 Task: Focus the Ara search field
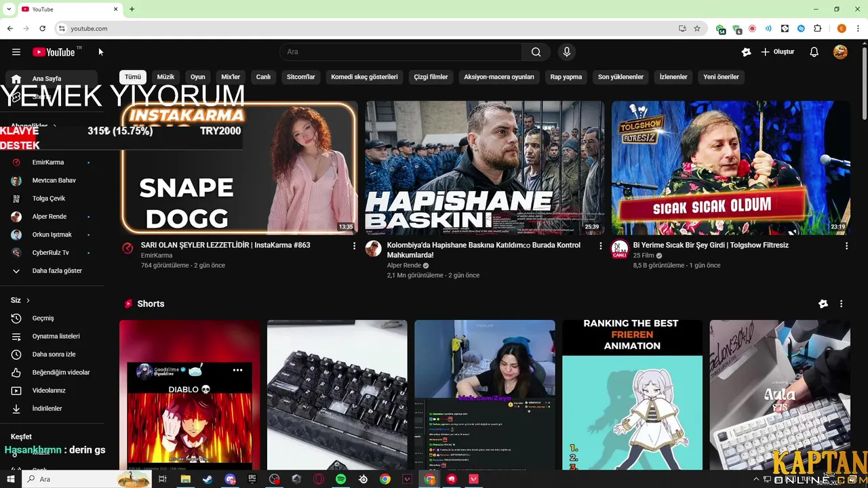click(x=400, y=52)
